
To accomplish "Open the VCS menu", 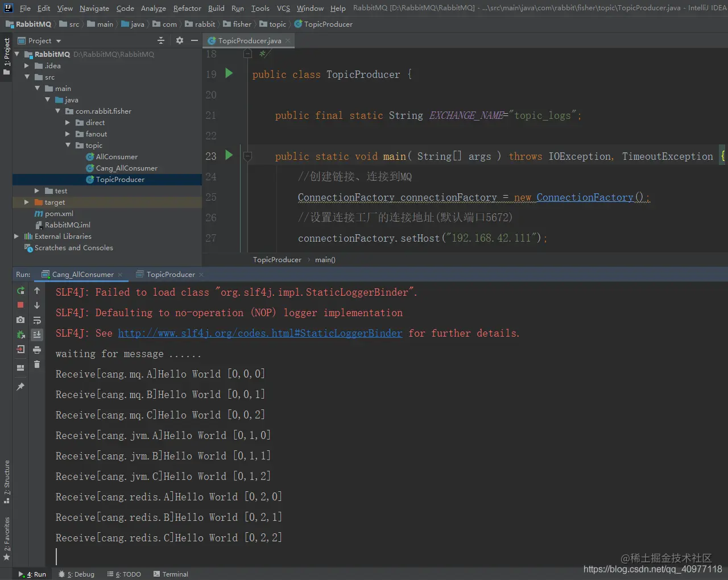I will click(x=283, y=8).
